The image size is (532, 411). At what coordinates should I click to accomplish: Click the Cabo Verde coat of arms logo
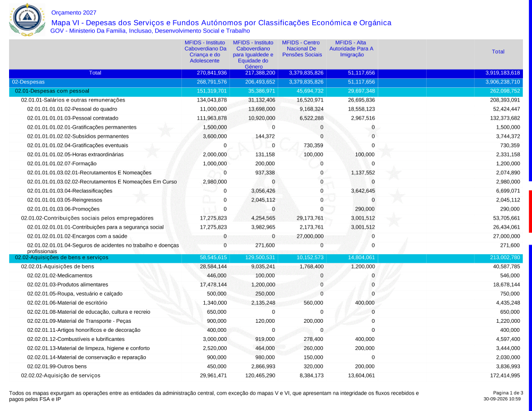[x=27, y=19]
